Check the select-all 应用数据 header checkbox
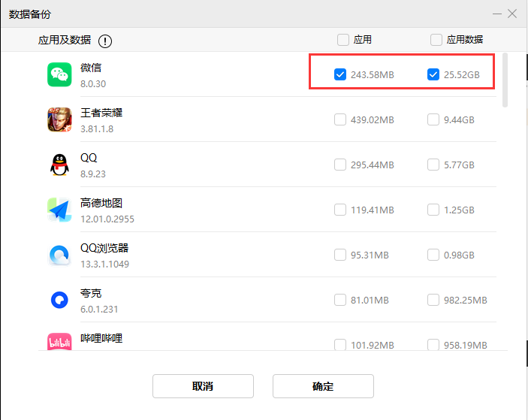The width and height of the screenshot is (528, 420). coord(436,40)
